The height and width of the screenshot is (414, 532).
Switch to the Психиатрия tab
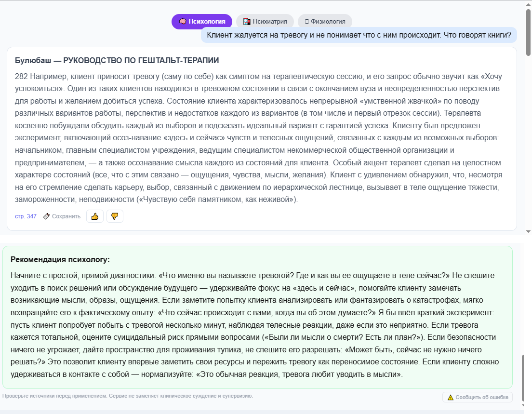[x=265, y=21]
